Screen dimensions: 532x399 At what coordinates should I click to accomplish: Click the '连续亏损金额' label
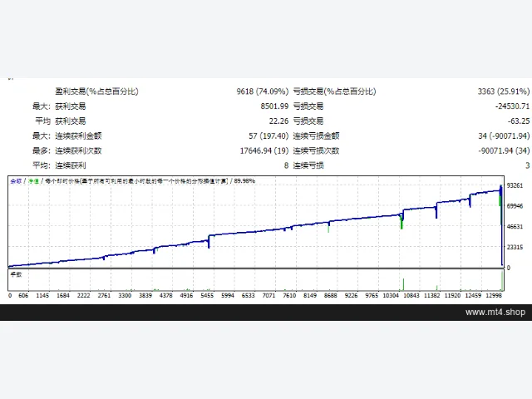pos(316,136)
